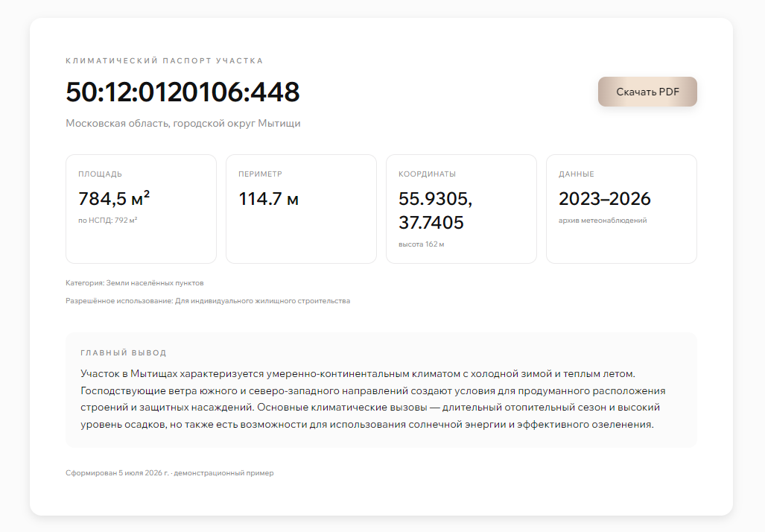Click the Периметр label in second card
Viewport: 765px width, 532px height.
(260, 174)
